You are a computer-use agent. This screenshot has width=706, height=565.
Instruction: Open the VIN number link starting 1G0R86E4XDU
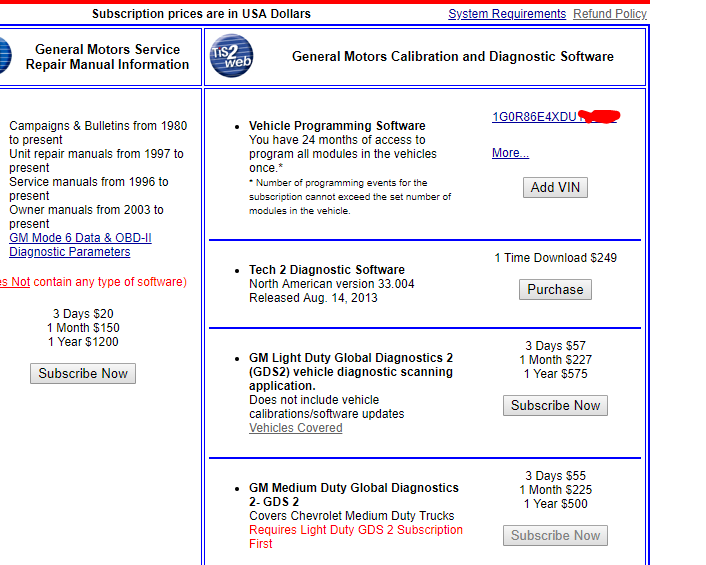click(x=535, y=117)
